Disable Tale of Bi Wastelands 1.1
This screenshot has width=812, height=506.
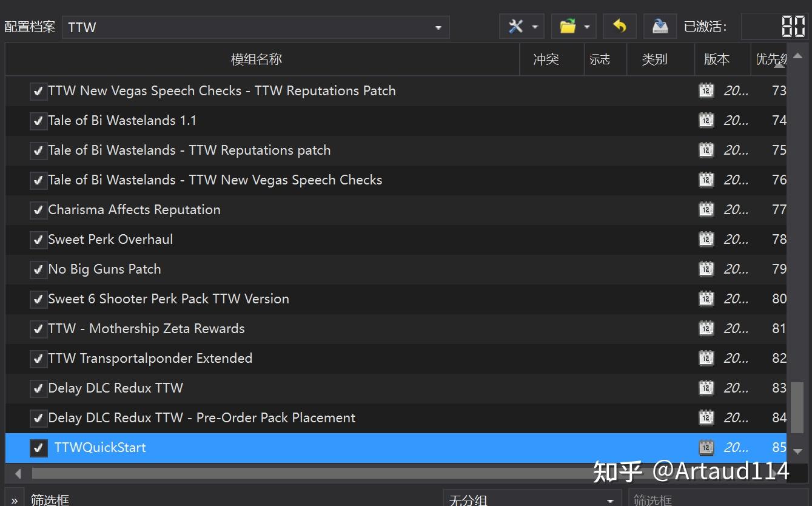38,121
